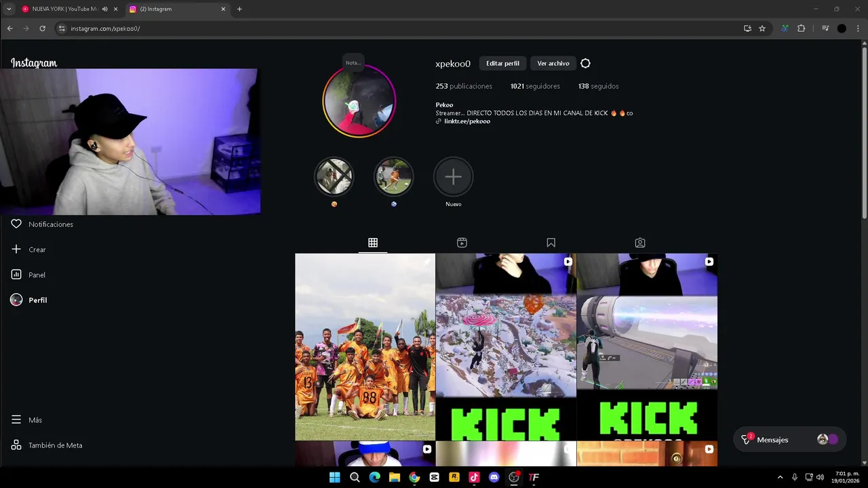868x488 pixels.
Task: Open Chrome profile avatar
Action: tap(842, 28)
